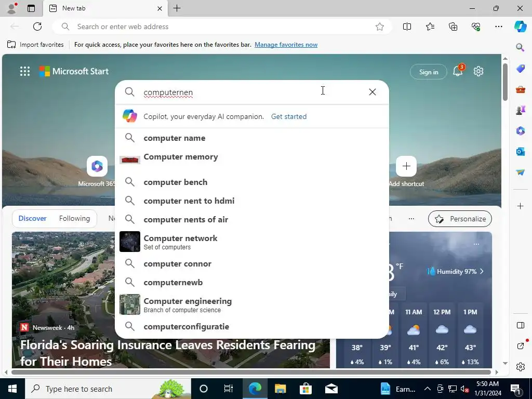
Task: Open the Windows Start button
Action: (12, 389)
